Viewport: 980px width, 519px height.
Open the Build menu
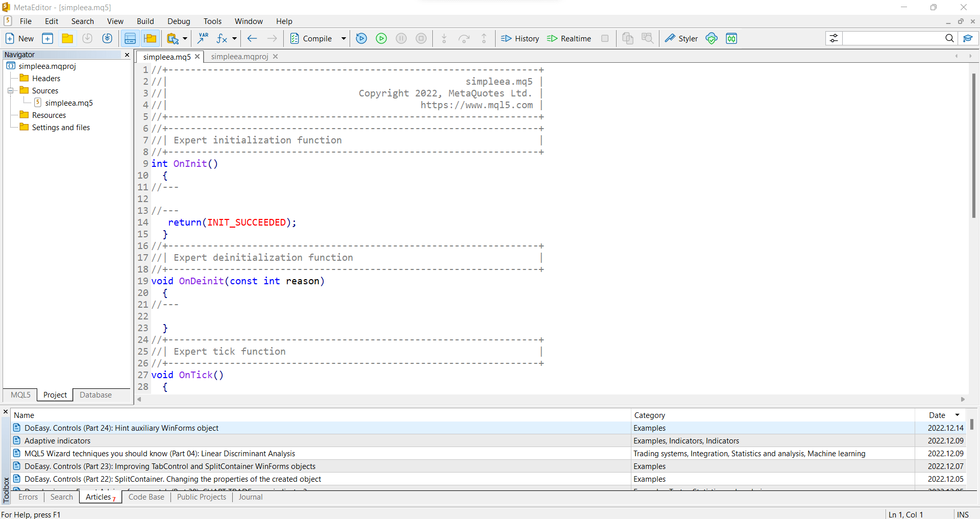pos(145,21)
